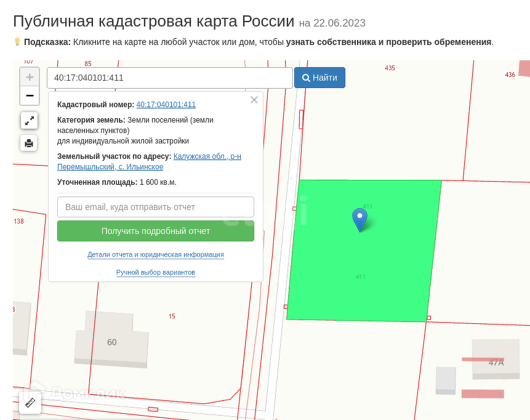530x420 pixels.
Task: Click the Найти search button
Action: pos(319,78)
